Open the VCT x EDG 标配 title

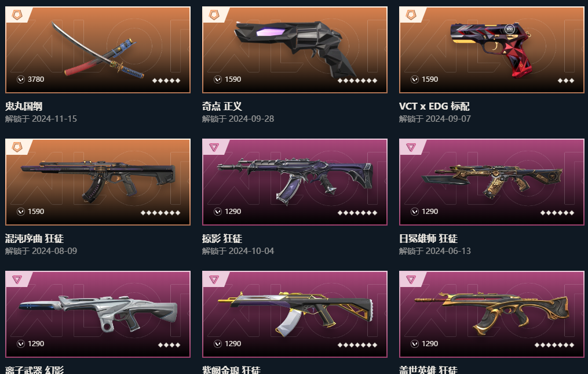434,106
